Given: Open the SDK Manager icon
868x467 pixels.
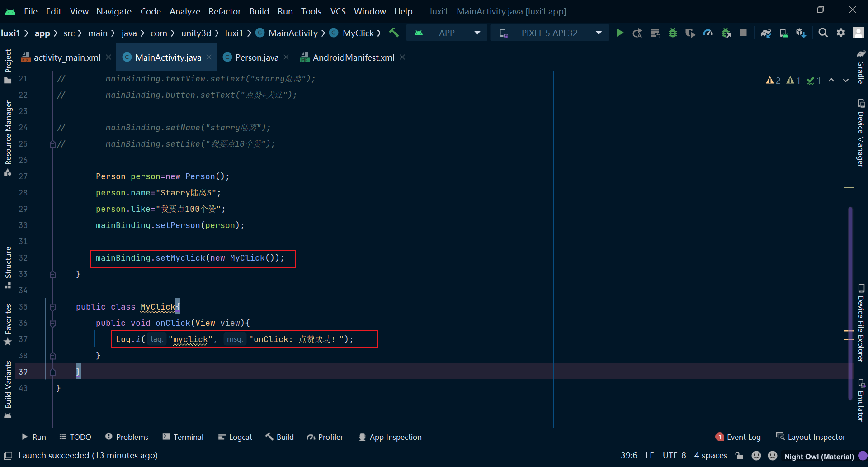Looking at the screenshot, I should 801,33.
